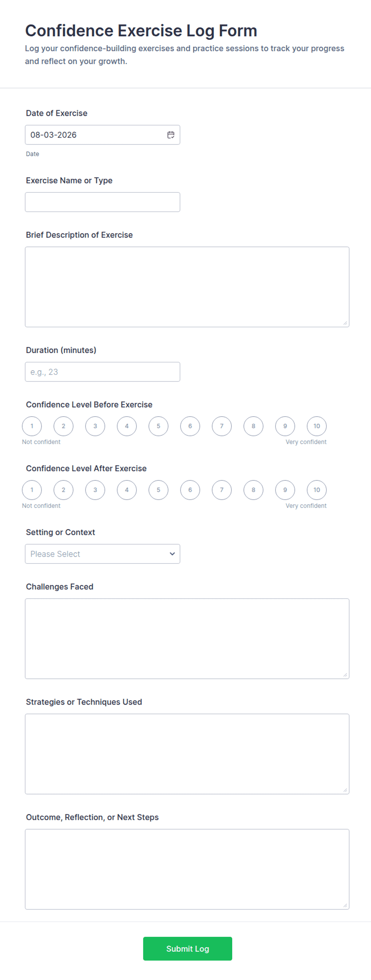This screenshot has height=980, width=371.
Task: Click the Date of Exercise date field
Action: point(103,135)
